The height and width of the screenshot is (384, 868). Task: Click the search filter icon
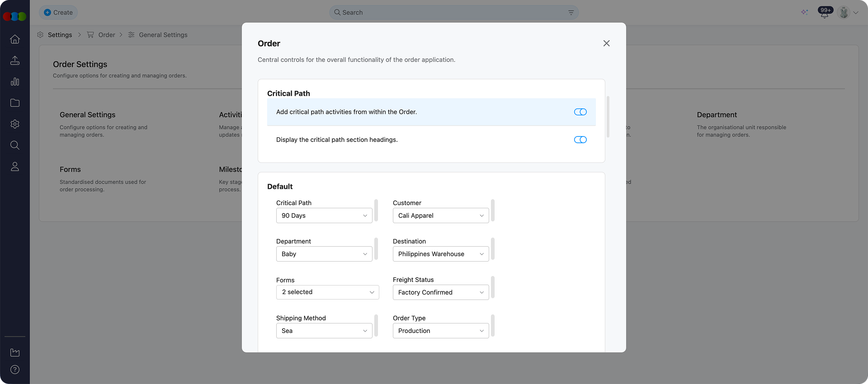(x=571, y=13)
